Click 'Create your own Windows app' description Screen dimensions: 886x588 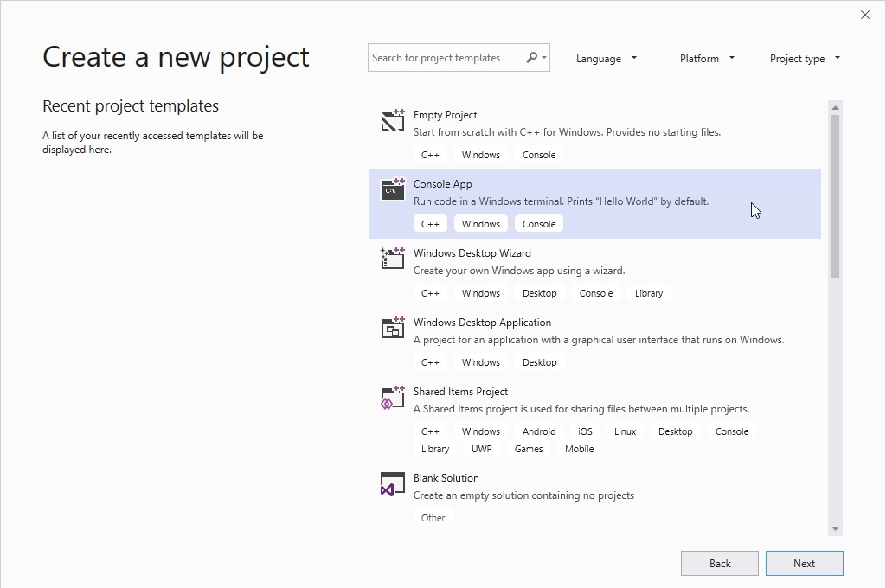[x=519, y=271]
